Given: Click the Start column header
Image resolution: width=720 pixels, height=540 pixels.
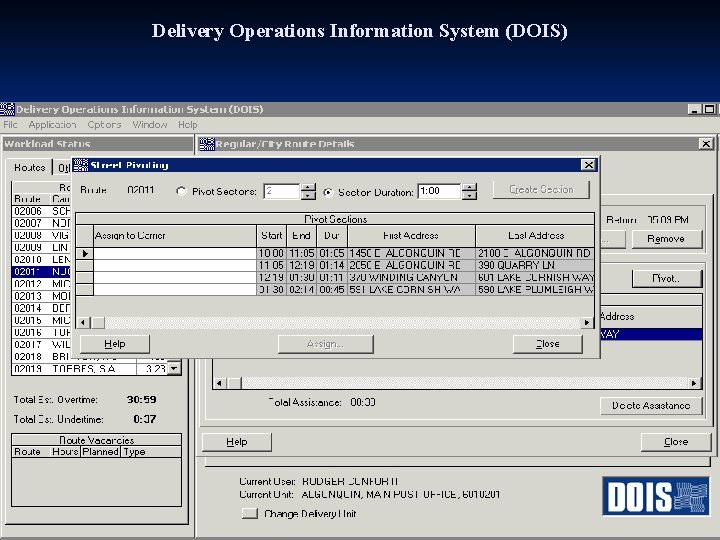Looking at the screenshot, I should [271, 236].
